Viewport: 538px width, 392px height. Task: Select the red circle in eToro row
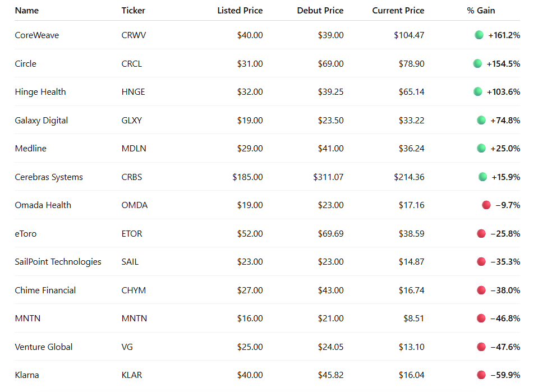481,233
